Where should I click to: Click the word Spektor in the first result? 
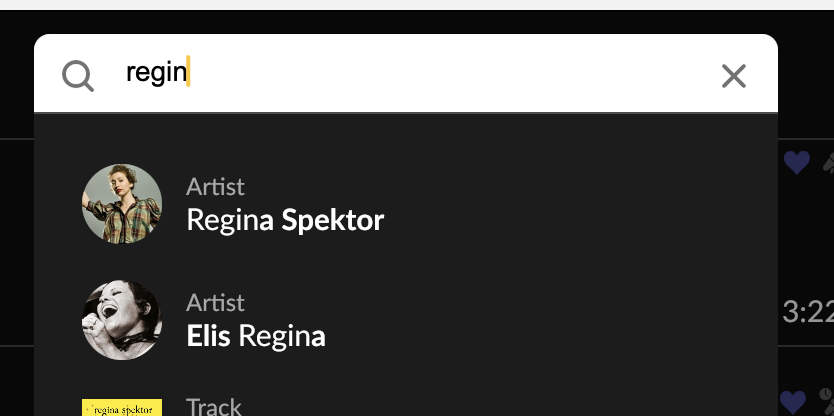click(x=332, y=220)
